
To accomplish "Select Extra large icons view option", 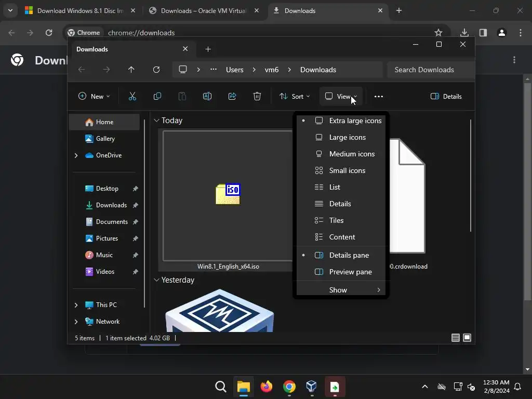I will 341,121.
